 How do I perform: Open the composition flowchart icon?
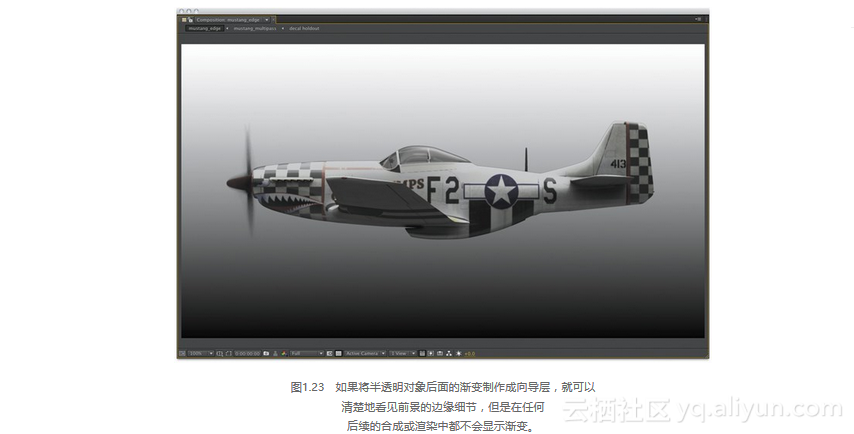(449, 353)
